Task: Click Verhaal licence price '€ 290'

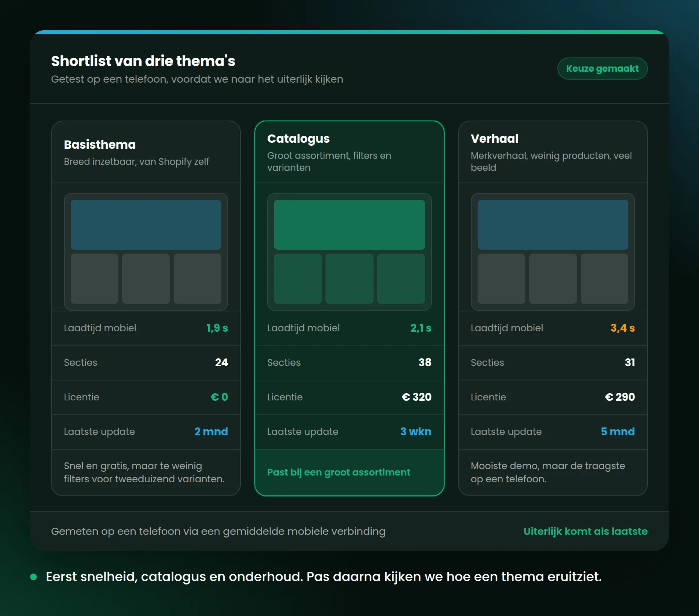Action: click(x=620, y=397)
